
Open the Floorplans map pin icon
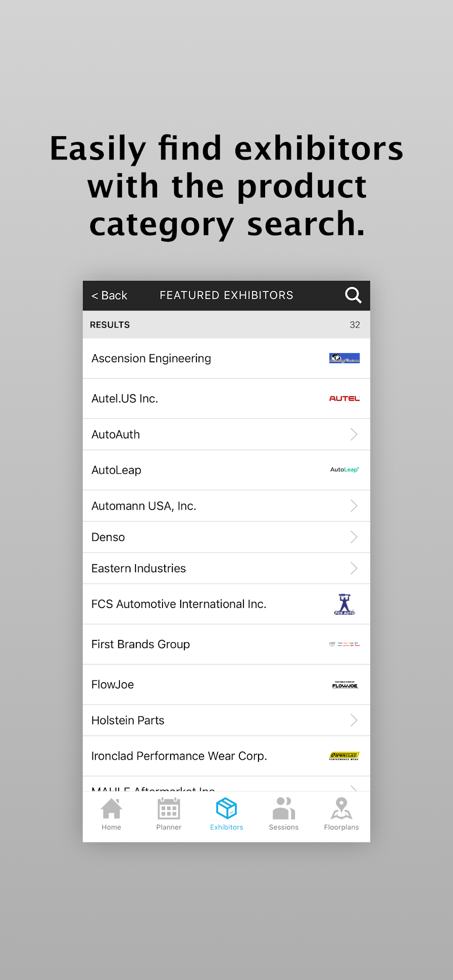(x=341, y=809)
